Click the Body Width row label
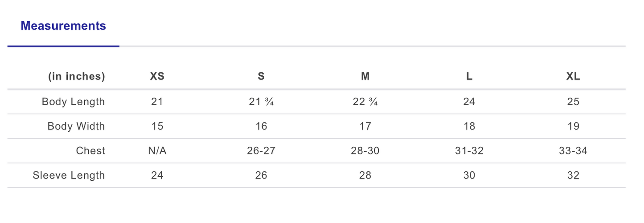Screen dimensions: 644x223 [76, 126]
